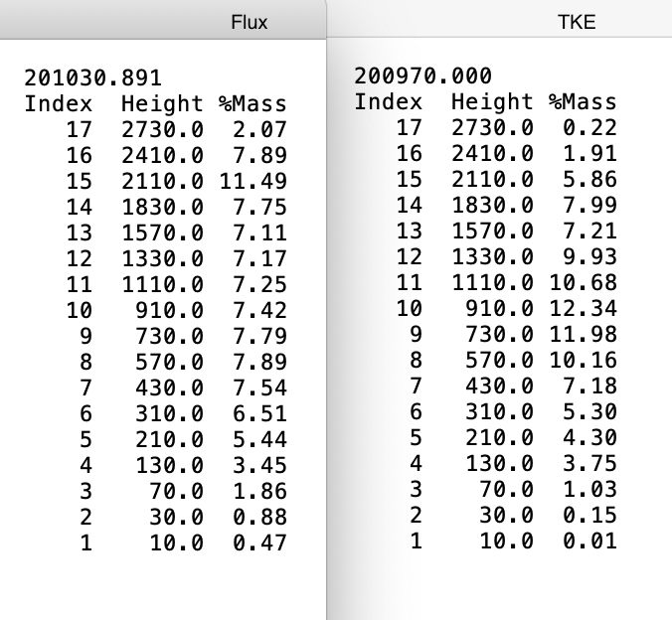Click the Index header in TKE window
Image resolution: width=672 pixels, height=620 pixels.
(389, 101)
